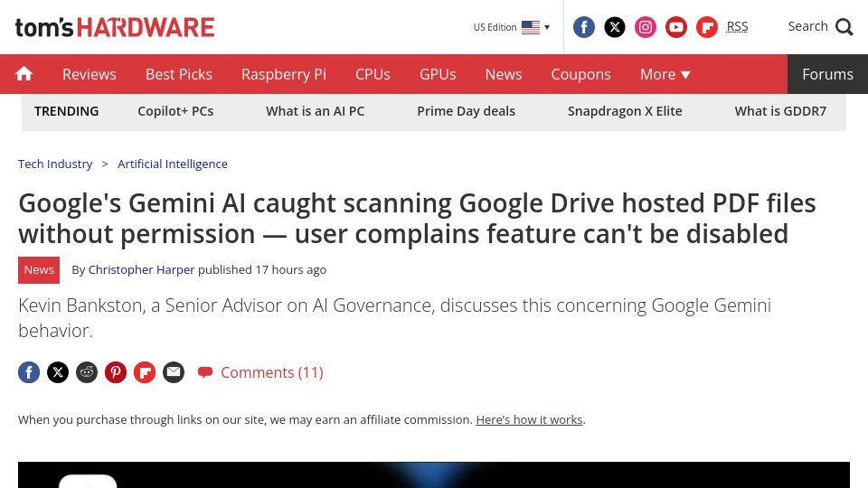Screen dimensions: 868x488
Task: Click the Search magnifier icon
Action: coord(844,26)
